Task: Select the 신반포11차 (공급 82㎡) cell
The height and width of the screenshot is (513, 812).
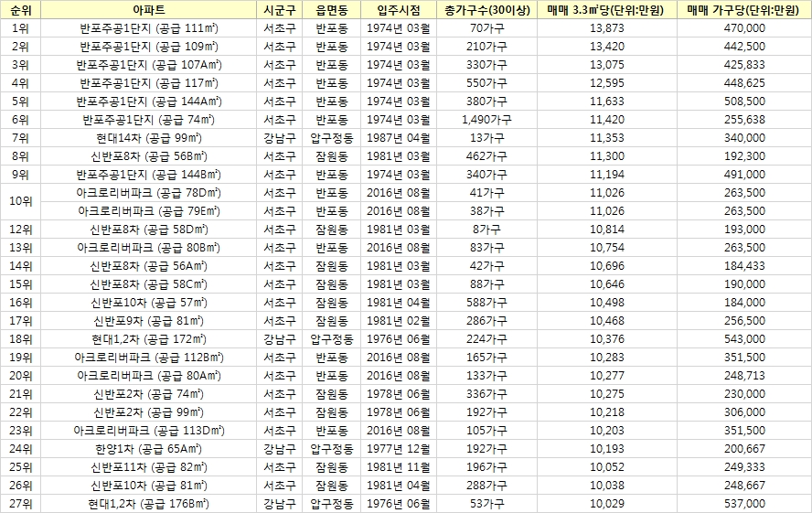Action: pyautogui.click(x=149, y=467)
